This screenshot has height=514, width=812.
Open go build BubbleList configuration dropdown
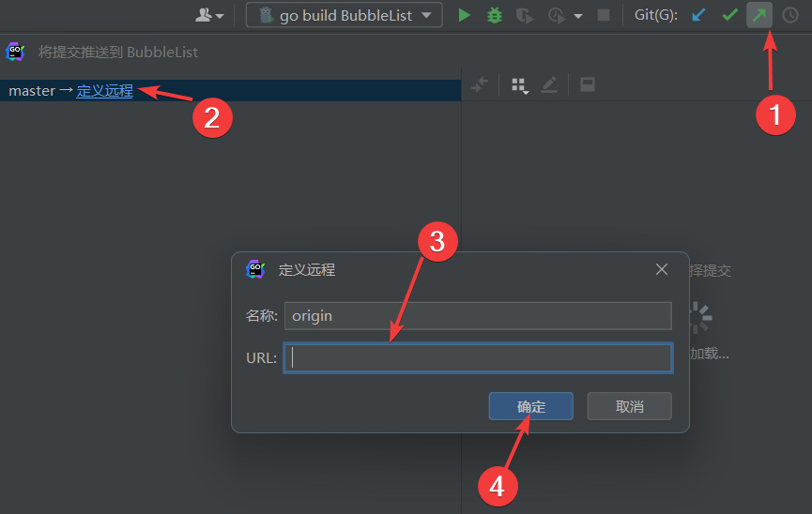(345, 15)
